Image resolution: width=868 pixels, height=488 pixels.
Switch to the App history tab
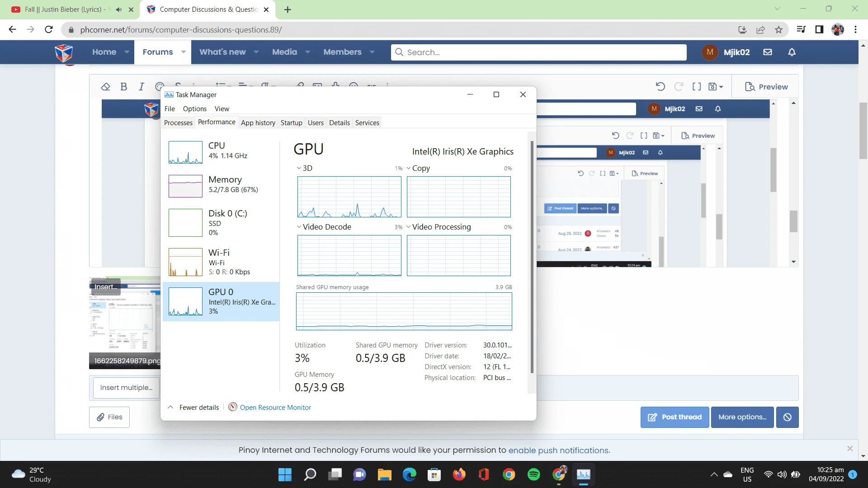[x=258, y=123]
